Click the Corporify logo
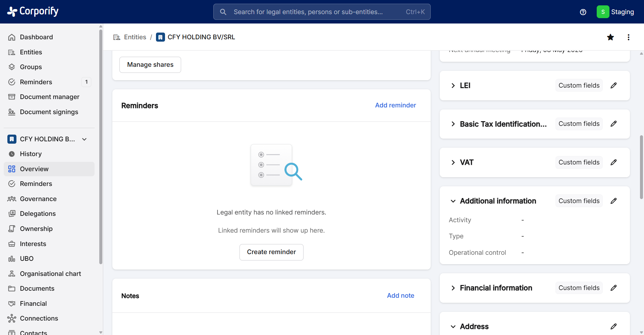 click(x=33, y=11)
